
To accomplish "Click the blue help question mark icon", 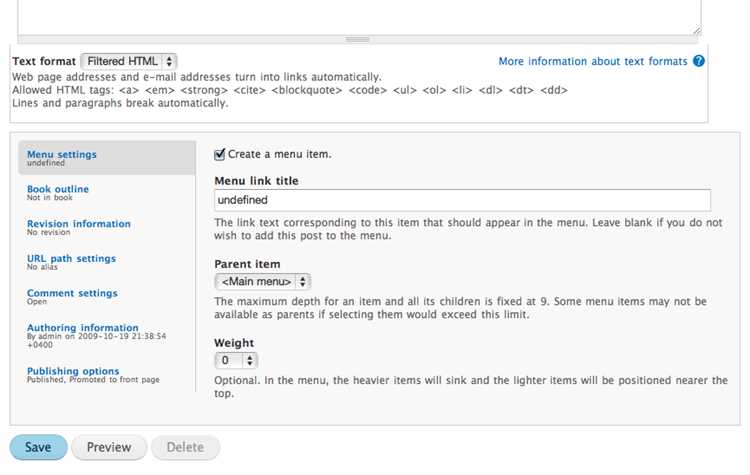I will 698,61.
